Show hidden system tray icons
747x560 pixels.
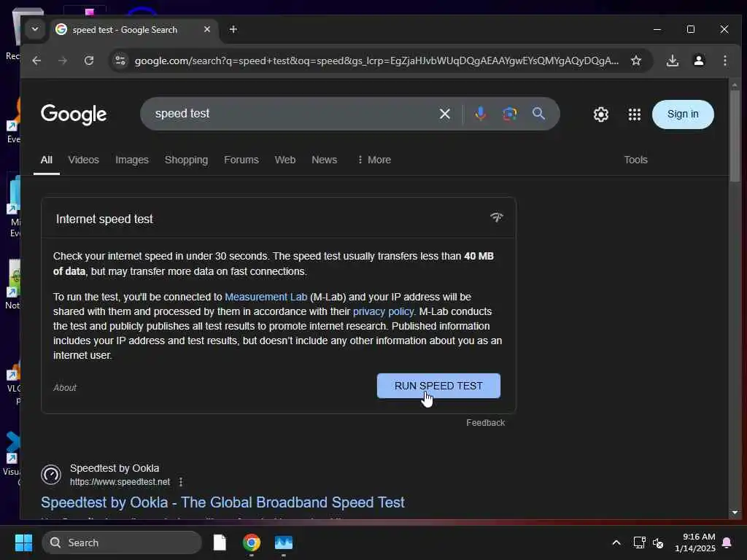click(616, 542)
